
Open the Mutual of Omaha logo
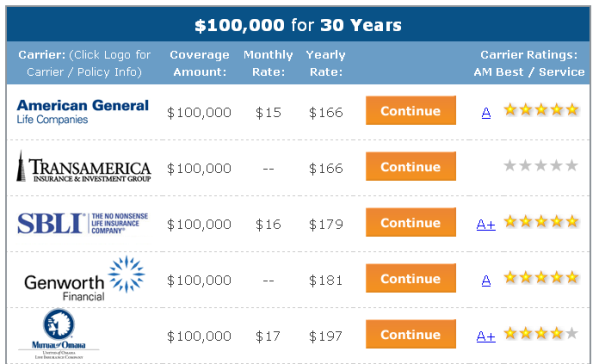pos(59,335)
